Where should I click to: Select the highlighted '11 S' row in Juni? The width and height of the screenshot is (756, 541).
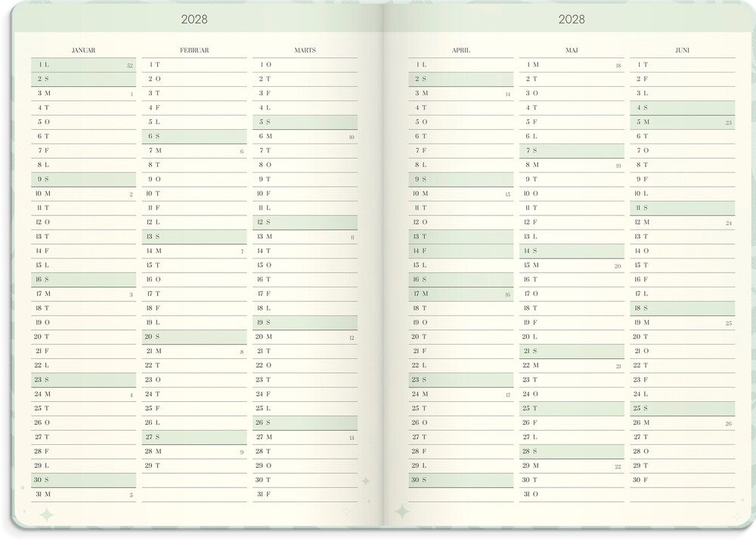pyautogui.click(x=682, y=208)
